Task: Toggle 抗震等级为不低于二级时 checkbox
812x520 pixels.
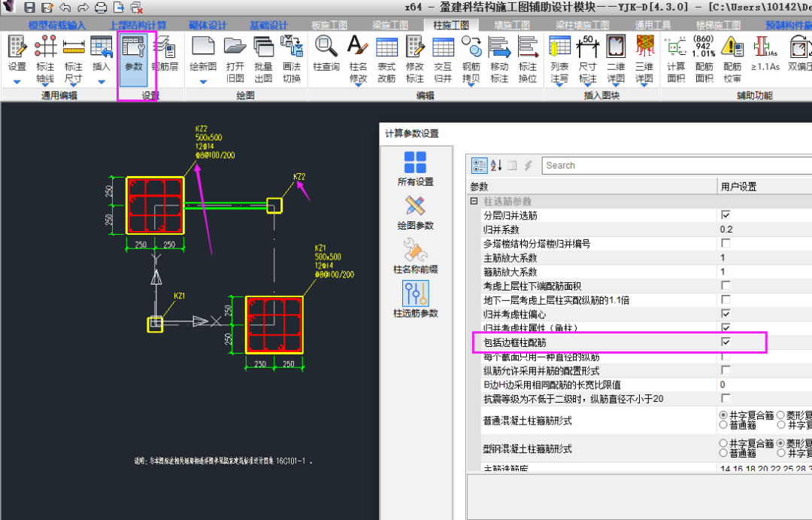Action: pos(726,398)
